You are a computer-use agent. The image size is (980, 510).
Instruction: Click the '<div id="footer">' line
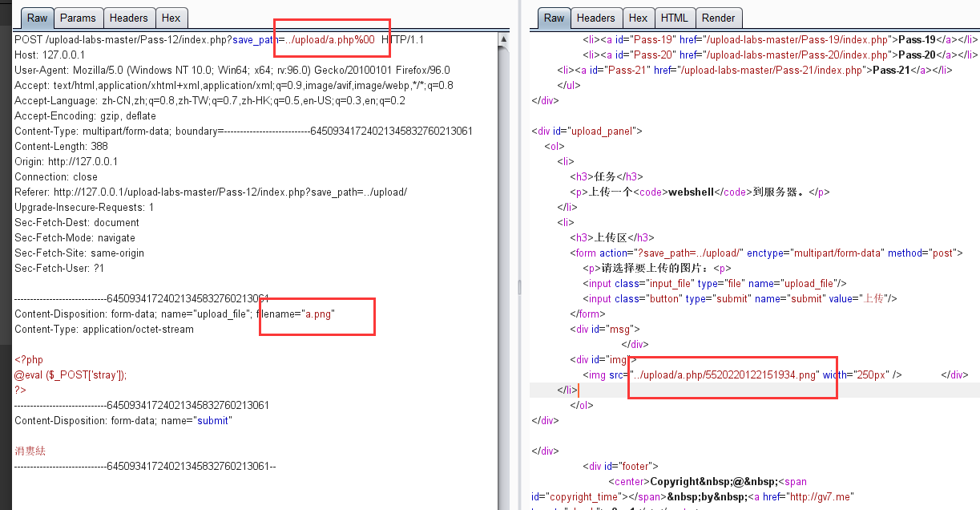pyautogui.click(x=620, y=466)
